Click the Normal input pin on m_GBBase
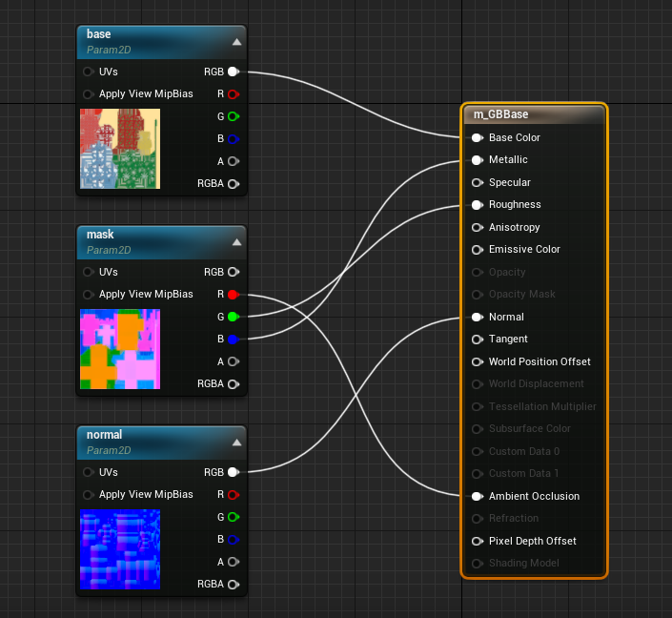Screen dimensions: 672x618 click(x=478, y=317)
